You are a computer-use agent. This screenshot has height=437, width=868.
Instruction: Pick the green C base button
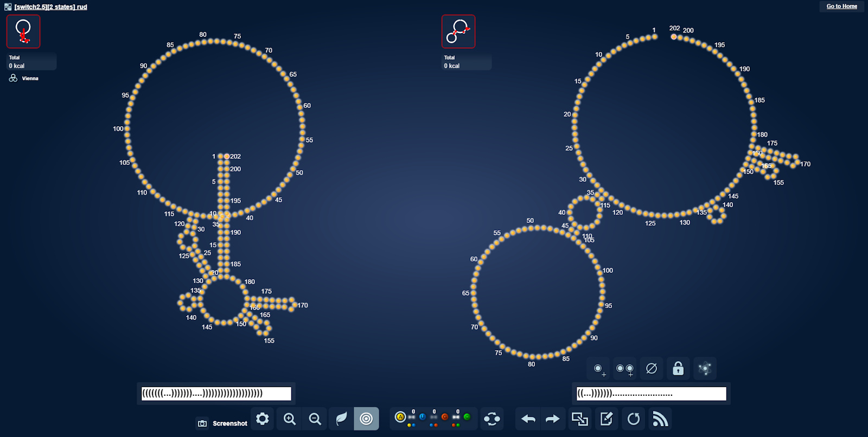click(x=467, y=417)
